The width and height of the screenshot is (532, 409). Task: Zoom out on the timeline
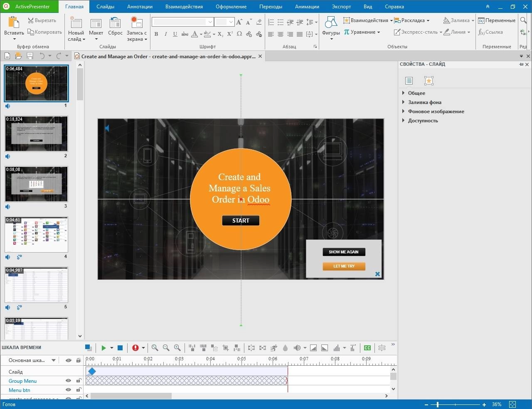(166, 348)
